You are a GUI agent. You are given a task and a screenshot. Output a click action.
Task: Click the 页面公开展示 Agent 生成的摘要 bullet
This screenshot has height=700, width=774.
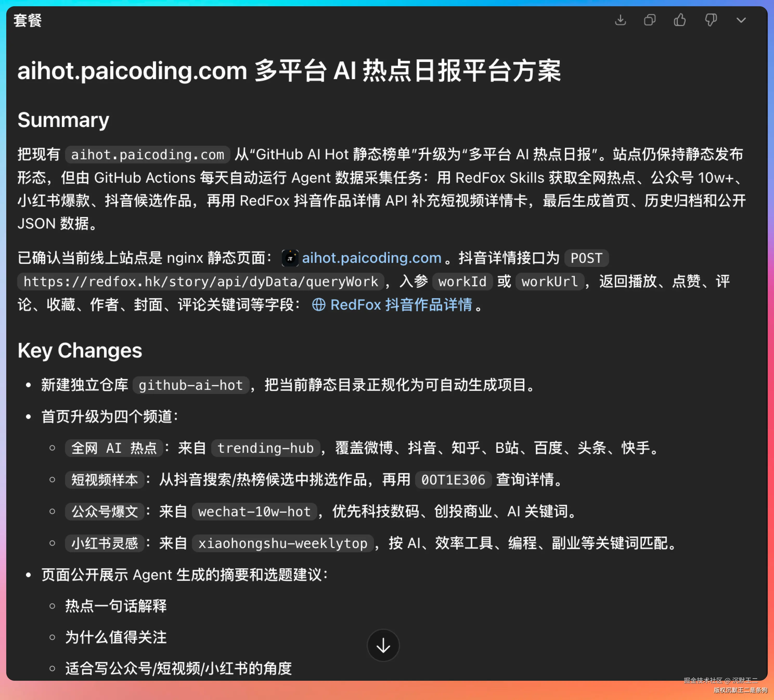pyautogui.click(x=185, y=575)
